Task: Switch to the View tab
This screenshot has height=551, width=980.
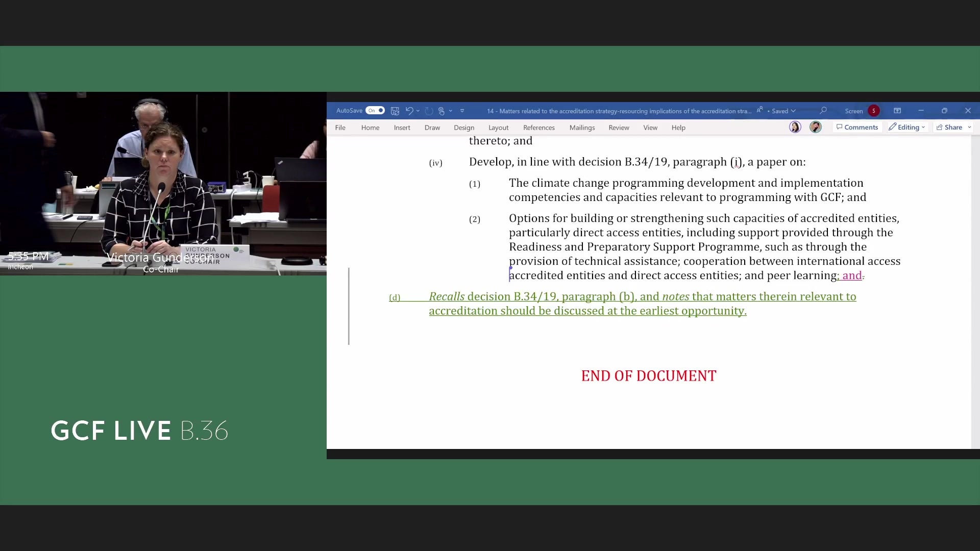Action: coord(650,128)
